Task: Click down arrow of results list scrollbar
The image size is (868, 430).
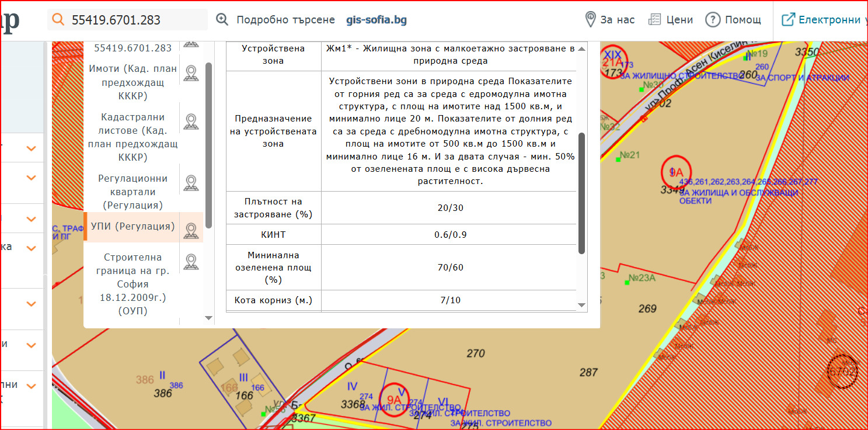Action: [x=209, y=318]
